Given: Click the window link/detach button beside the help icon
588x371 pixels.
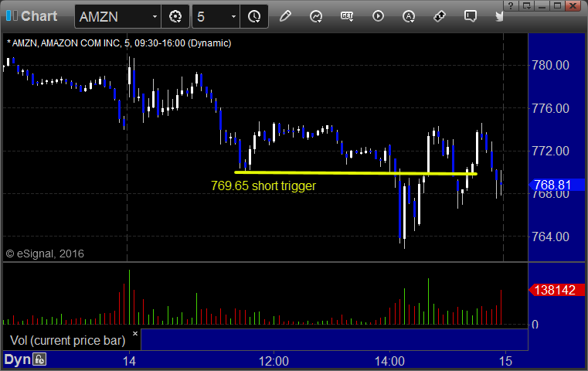Looking at the screenshot, I should tap(526, 5).
